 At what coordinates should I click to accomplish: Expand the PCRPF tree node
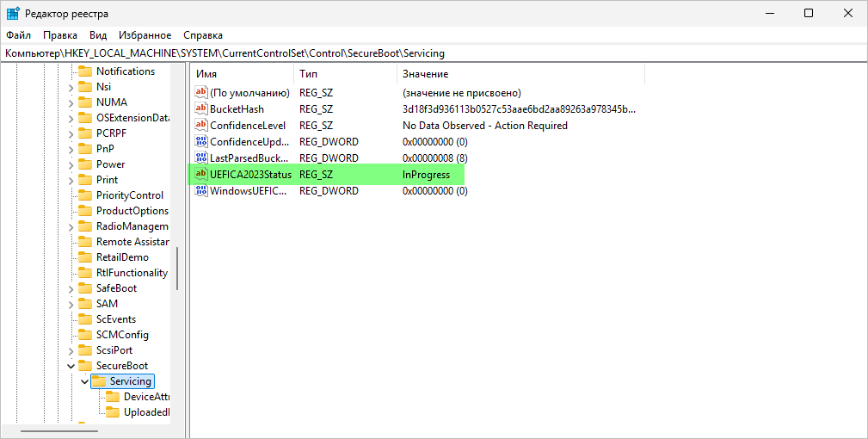pos(71,134)
